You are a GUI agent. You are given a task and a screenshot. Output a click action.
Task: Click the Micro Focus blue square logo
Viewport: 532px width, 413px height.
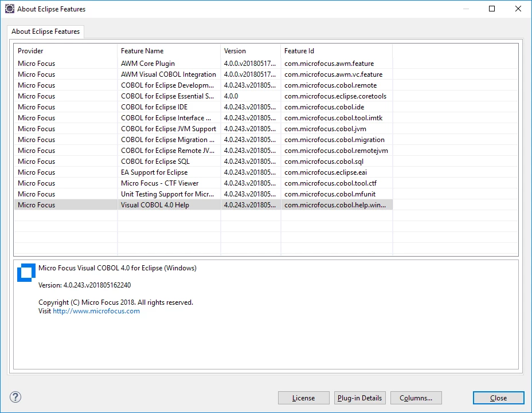26,273
